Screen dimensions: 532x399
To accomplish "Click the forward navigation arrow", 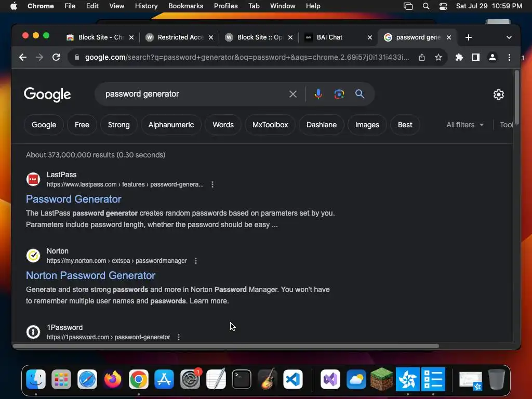I will coord(39,57).
